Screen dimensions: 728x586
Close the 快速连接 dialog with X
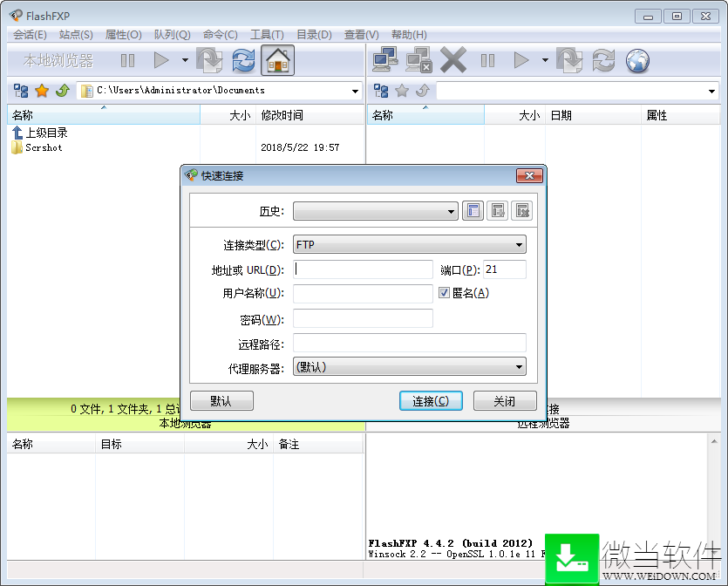click(x=529, y=176)
